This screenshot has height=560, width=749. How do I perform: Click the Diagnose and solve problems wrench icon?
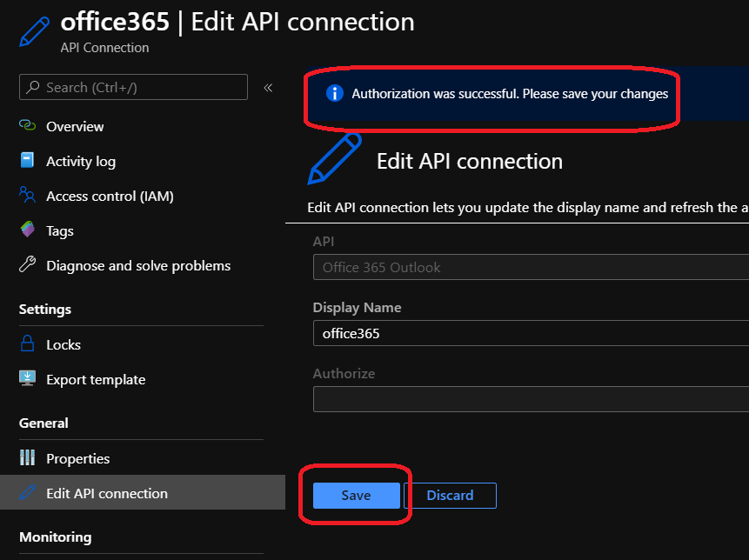point(27,265)
